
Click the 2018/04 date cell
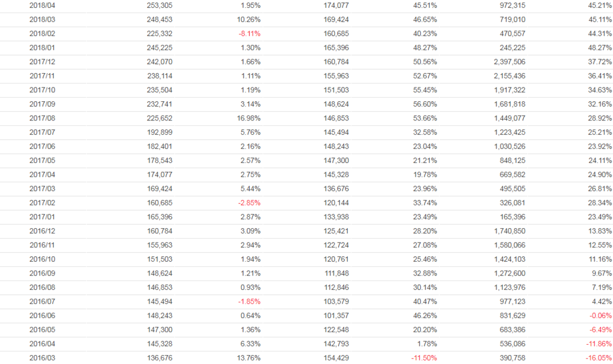[x=41, y=5]
